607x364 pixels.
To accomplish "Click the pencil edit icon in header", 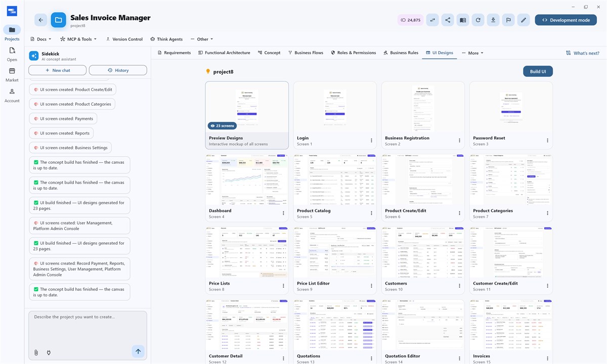I will point(524,20).
